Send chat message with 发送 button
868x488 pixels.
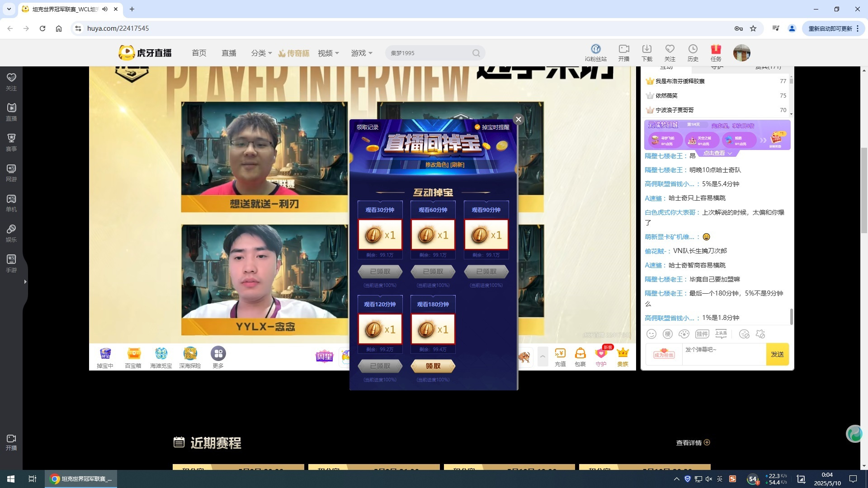pyautogui.click(x=777, y=354)
